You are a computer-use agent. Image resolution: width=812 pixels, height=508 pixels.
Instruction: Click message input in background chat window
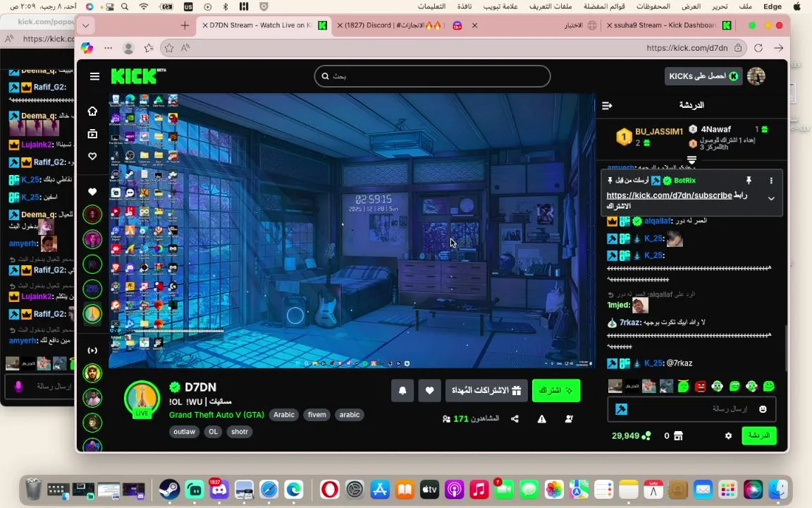pyautogui.click(x=40, y=386)
